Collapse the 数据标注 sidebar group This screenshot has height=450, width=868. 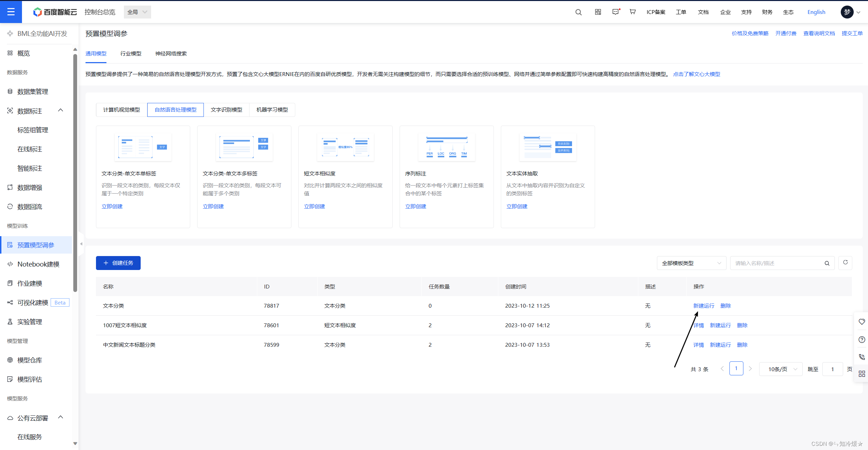coord(60,111)
